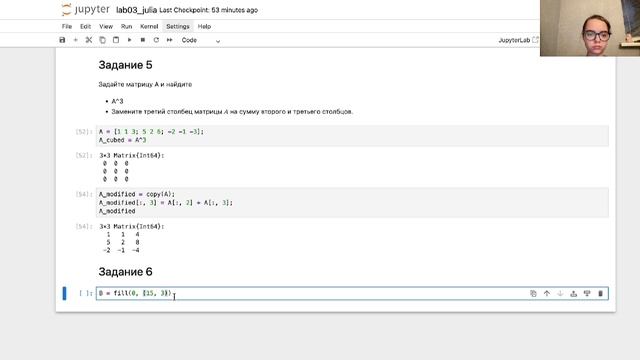The width and height of the screenshot is (640, 360).
Task: Click the zero matrix output of cell 52
Action: [x=132, y=167]
